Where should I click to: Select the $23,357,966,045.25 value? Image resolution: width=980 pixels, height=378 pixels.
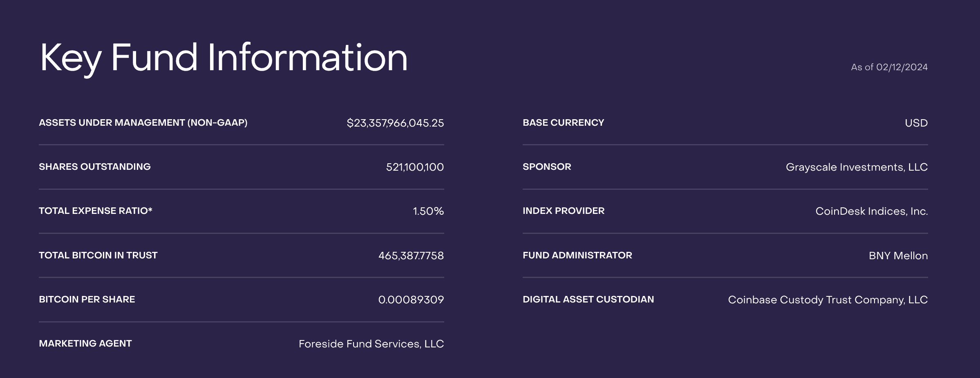tap(395, 123)
